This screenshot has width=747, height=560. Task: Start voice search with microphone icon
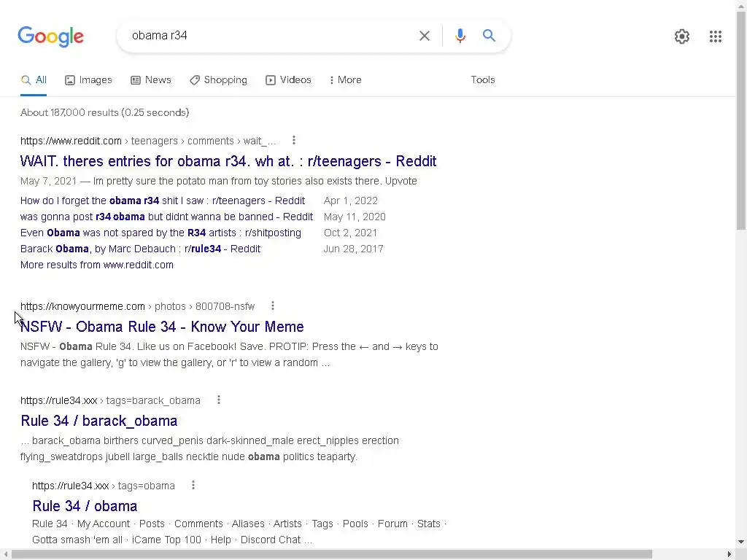tap(460, 36)
